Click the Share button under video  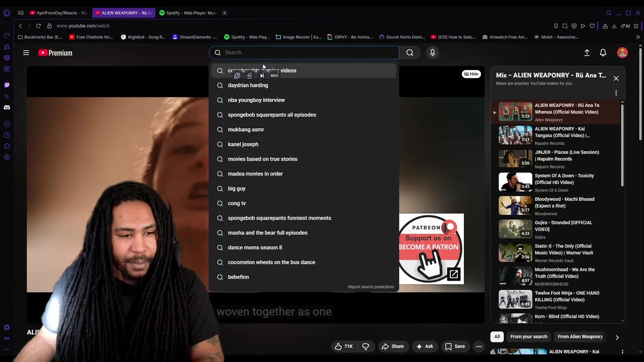click(x=392, y=346)
